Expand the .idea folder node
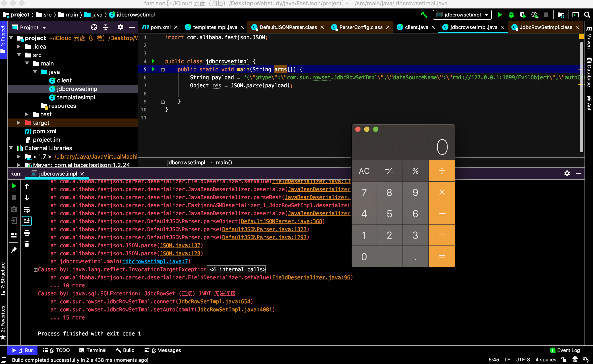The image size is (593, 364). click(x=19, y=47)
